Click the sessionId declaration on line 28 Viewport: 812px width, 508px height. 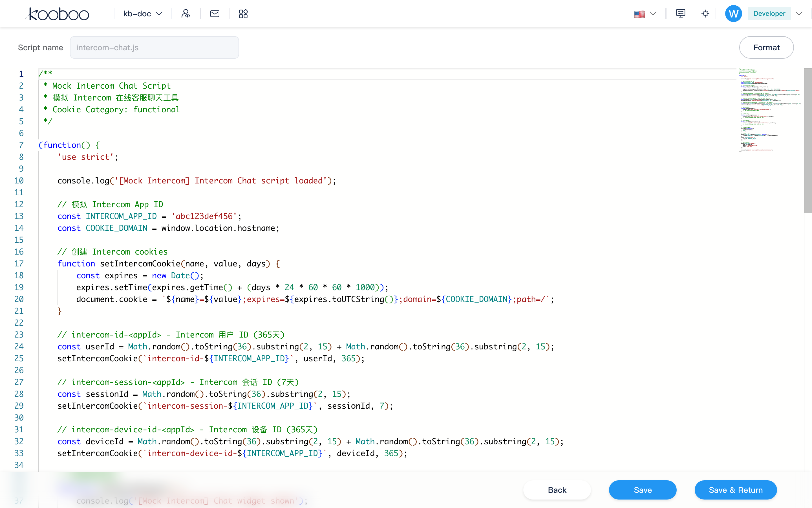point(204,394)
